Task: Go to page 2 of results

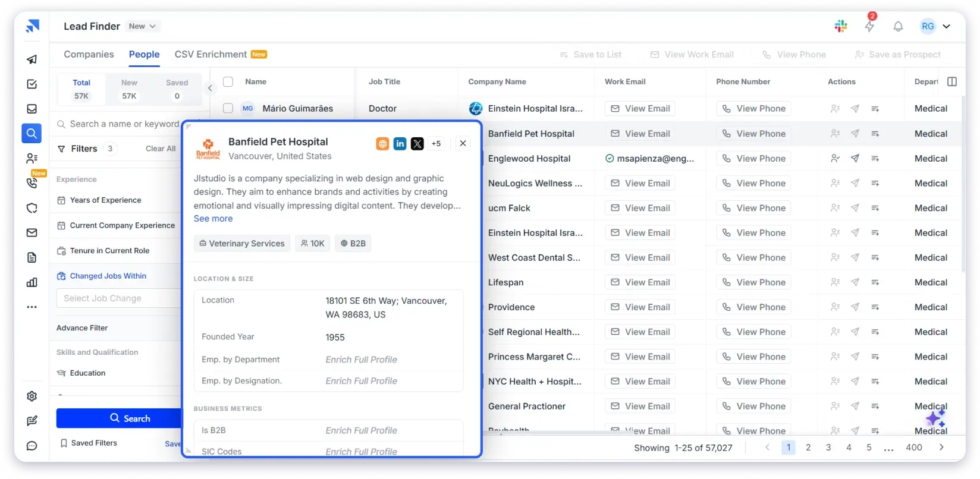Action: [x=808, y=448]
